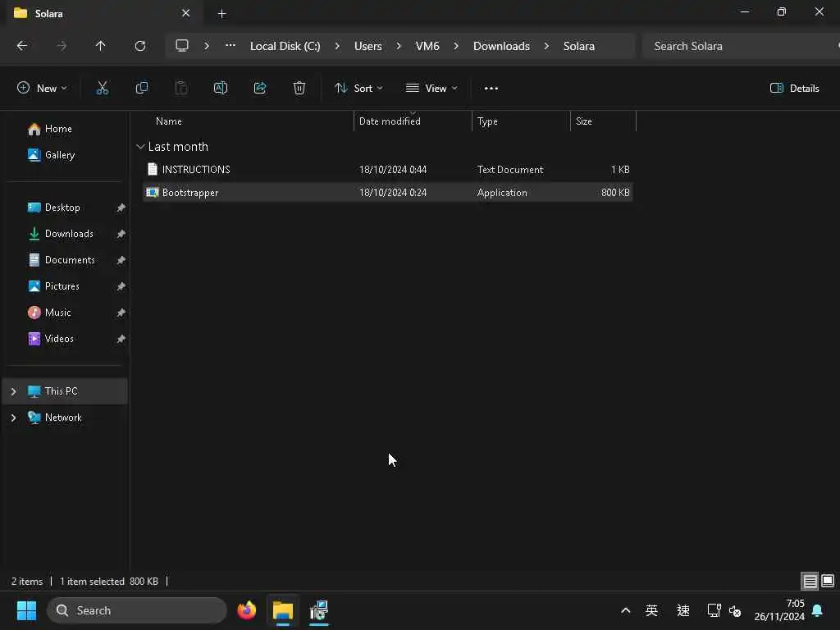Open Music in the sidebar
The image size is (840, 630).
58,313
